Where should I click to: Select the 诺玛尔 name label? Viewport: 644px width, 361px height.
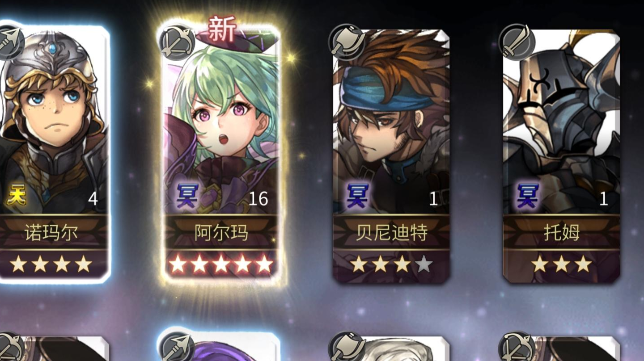51,233
